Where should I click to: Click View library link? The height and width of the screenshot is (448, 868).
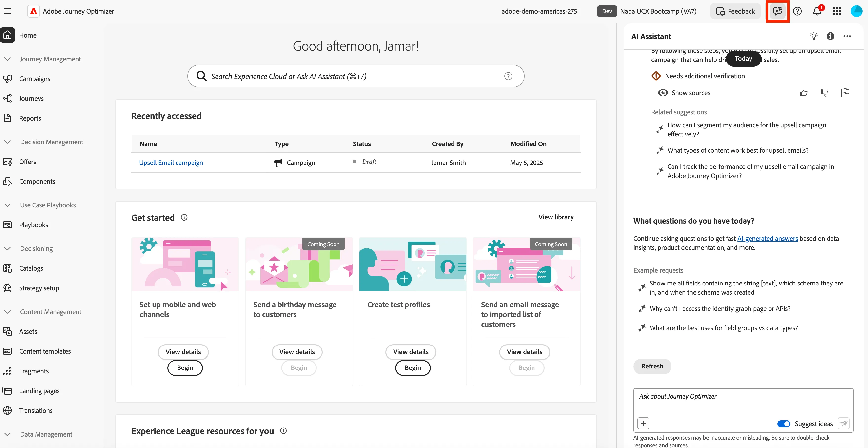556,217
